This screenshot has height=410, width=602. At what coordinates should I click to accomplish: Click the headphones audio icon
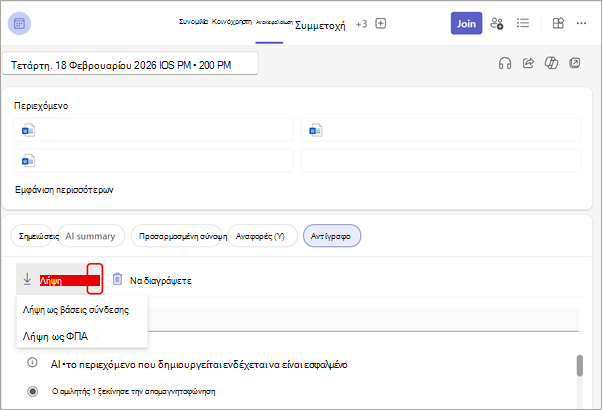click(x=505, y=63)
